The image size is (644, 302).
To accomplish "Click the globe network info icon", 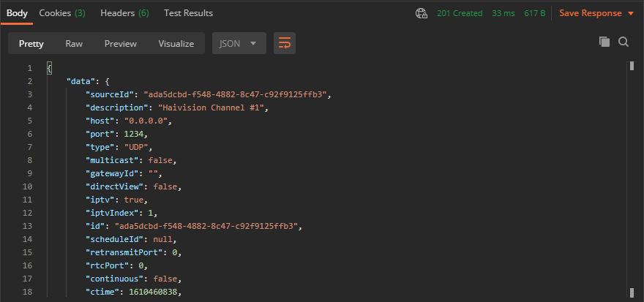I will pyautogui.click(x=422, y=13).
